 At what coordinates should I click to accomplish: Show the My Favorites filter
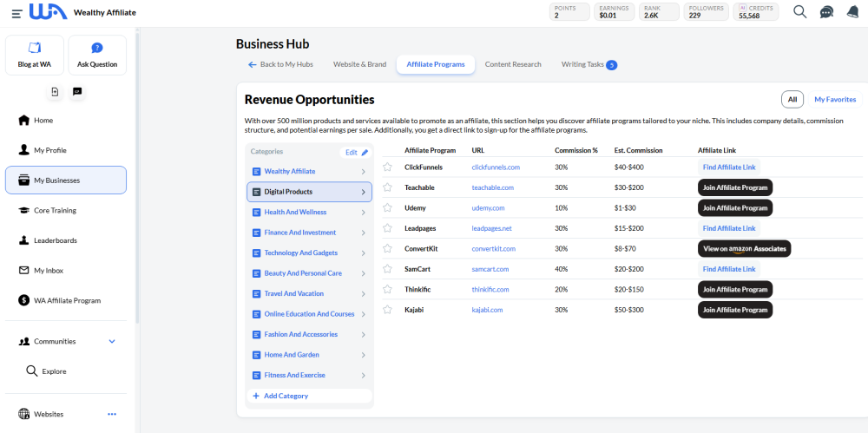coord(834,99)
